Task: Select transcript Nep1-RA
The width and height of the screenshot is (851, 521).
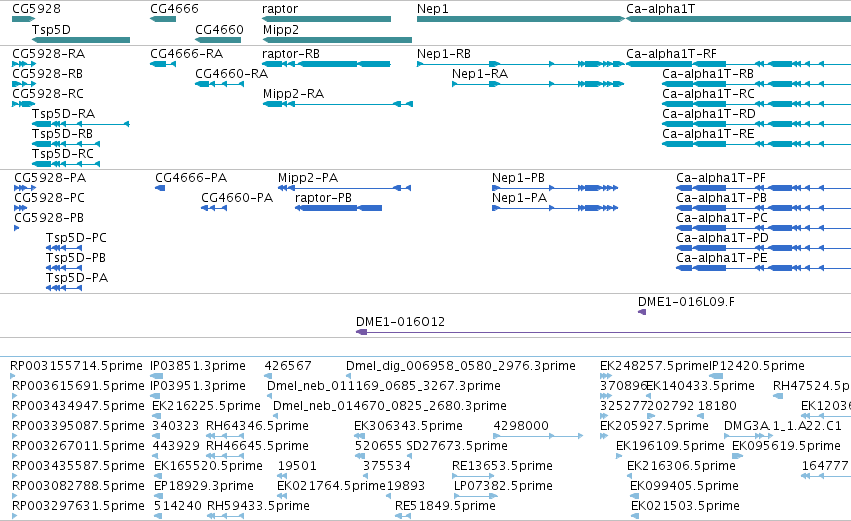Action: [x=480, y=74]
